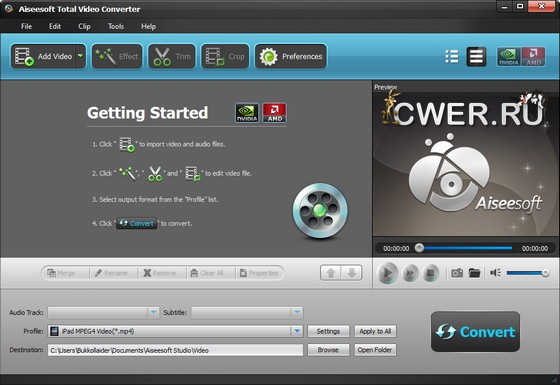This screenshot has height=385, width=560.
Task: Click the Open Folder button
Action: (375, 350)
